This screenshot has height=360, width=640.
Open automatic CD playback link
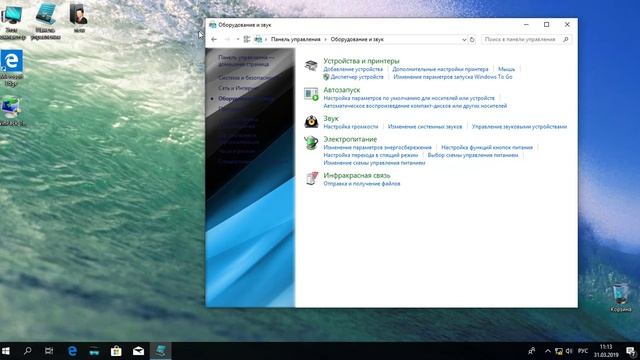pos(415,106)
